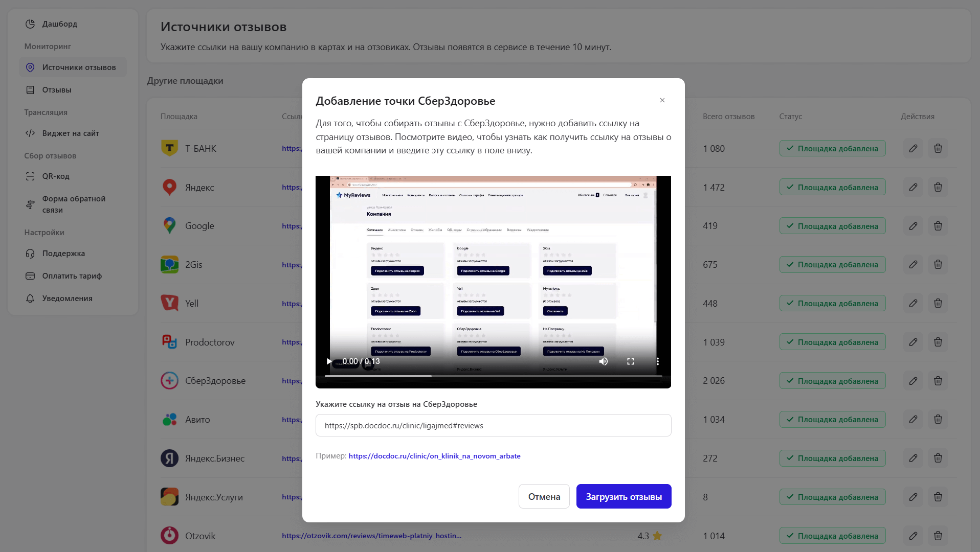Click the trash icon for Авито
This screenshot has width=980, height=552.
tap(938, 420)
